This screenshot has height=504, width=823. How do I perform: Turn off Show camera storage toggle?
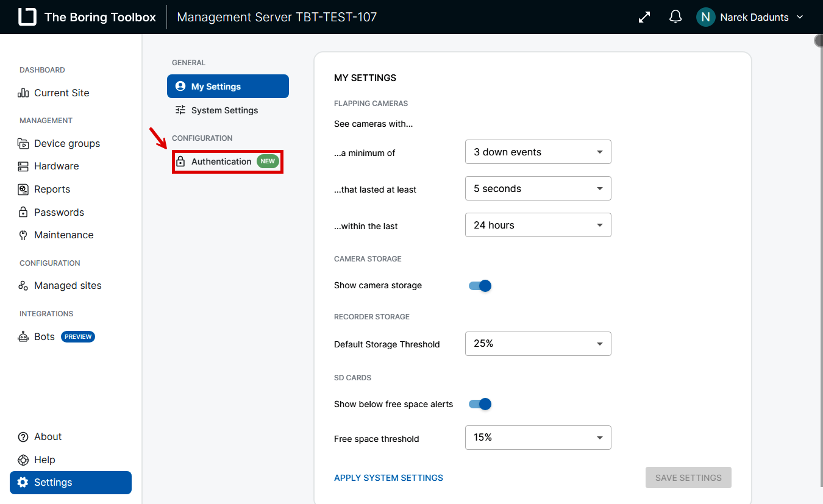(x=480, y=286)
